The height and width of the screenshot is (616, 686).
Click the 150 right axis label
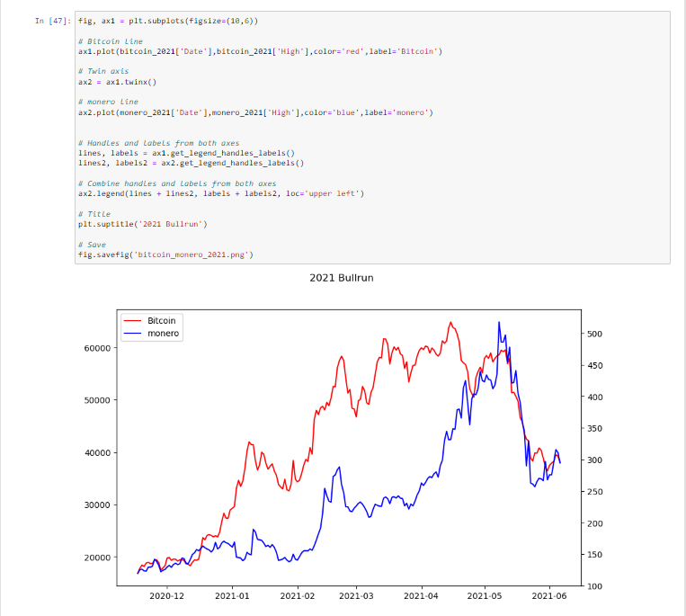click(x=594, y=555)
